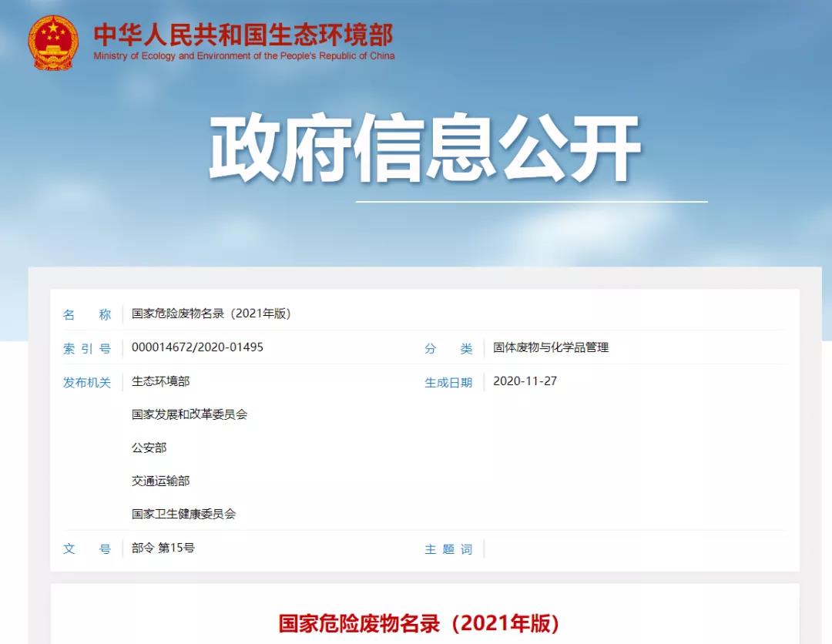
Task: Select the generation date 2020-11-27
Action: click(525, 381)
